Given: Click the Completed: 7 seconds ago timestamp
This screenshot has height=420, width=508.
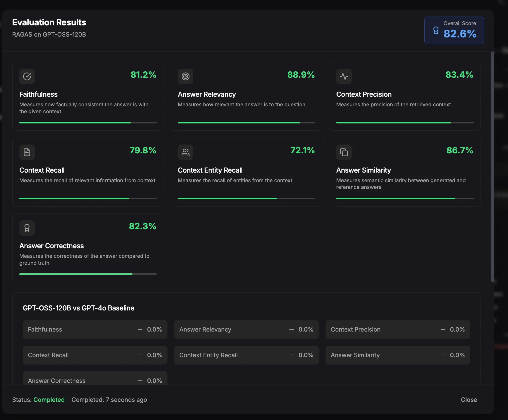Looking at the screenshot, I should 109,400.
